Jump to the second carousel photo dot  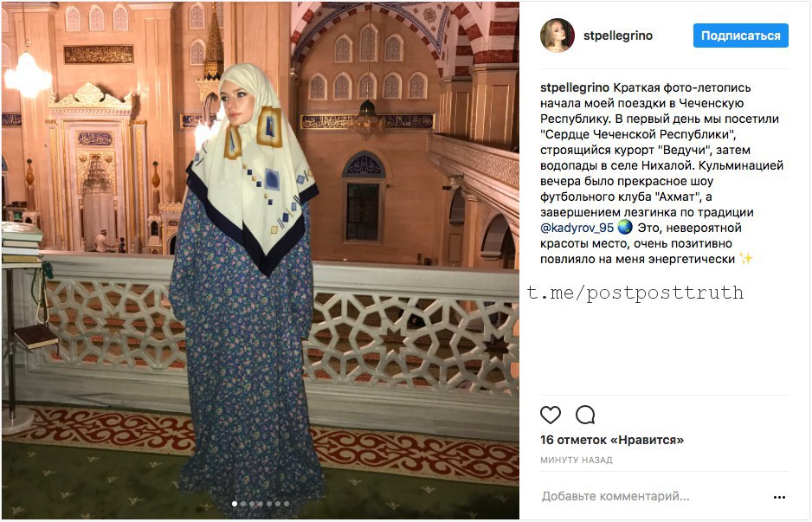pos(243,504)
